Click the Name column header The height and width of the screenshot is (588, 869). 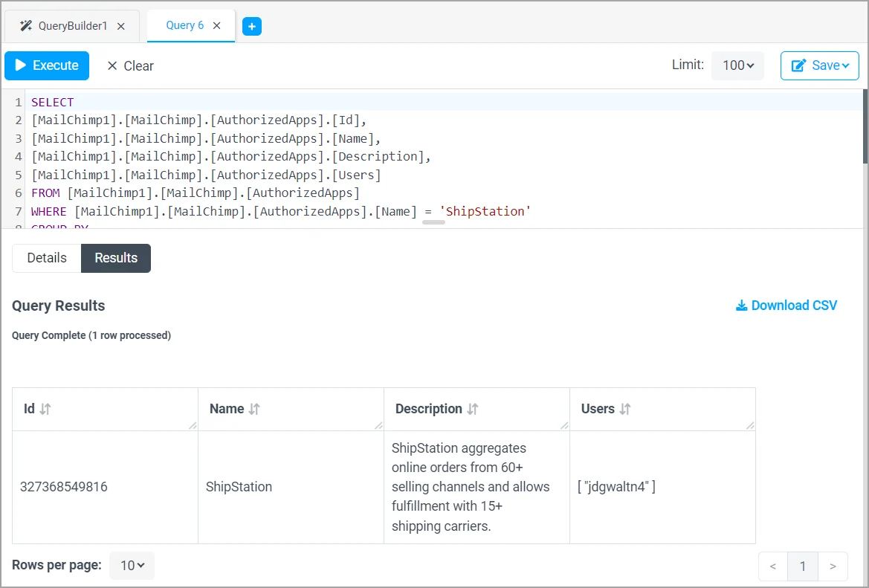coord(291,409)
